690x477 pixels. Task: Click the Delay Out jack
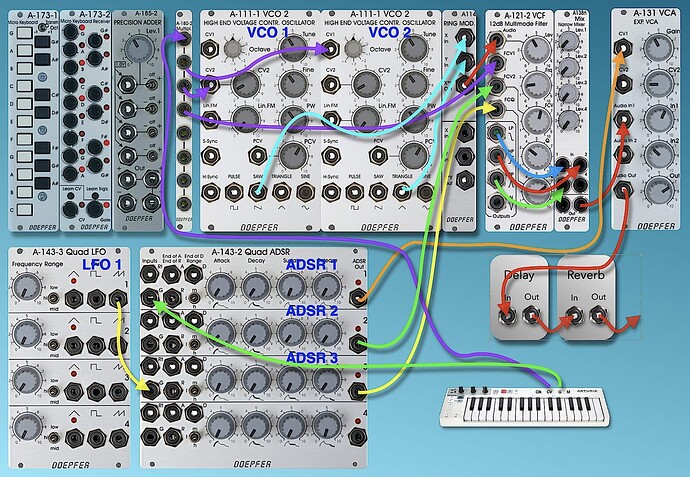[531, 316]
